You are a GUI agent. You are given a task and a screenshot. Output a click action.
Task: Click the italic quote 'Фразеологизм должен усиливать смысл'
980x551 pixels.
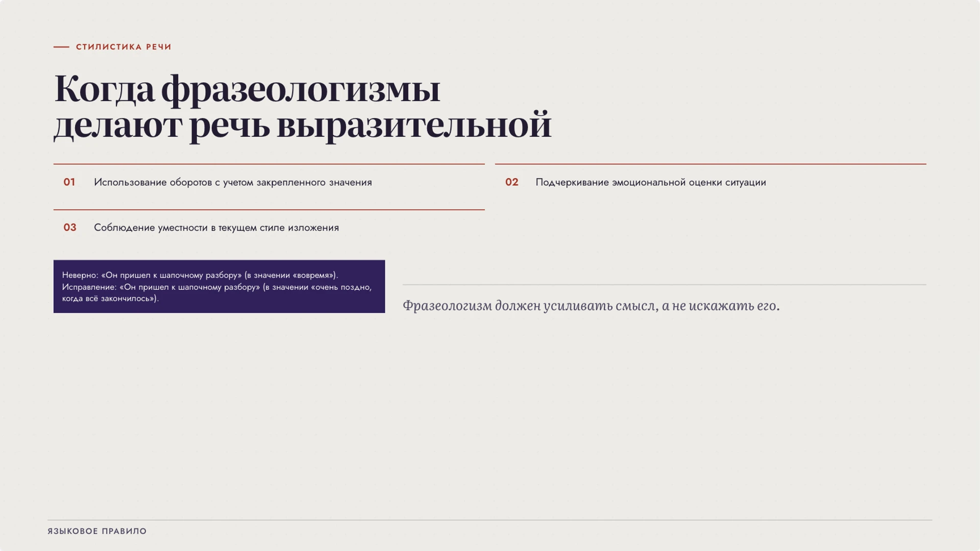tap(529, 306)
